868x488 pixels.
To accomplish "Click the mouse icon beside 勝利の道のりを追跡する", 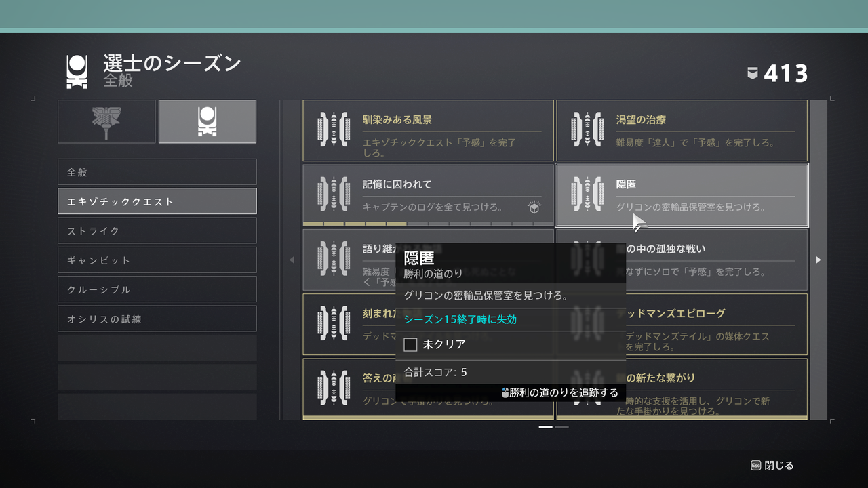I will [x=505, y=392].
